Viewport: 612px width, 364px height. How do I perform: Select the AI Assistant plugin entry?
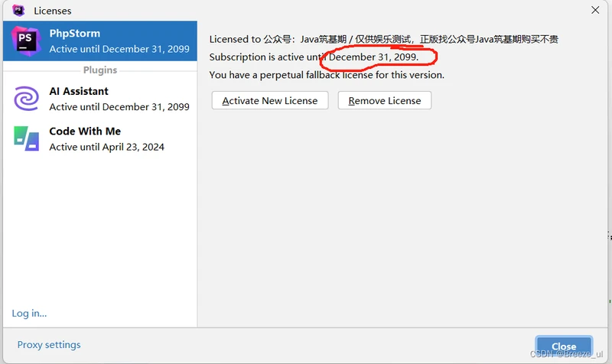100,99
